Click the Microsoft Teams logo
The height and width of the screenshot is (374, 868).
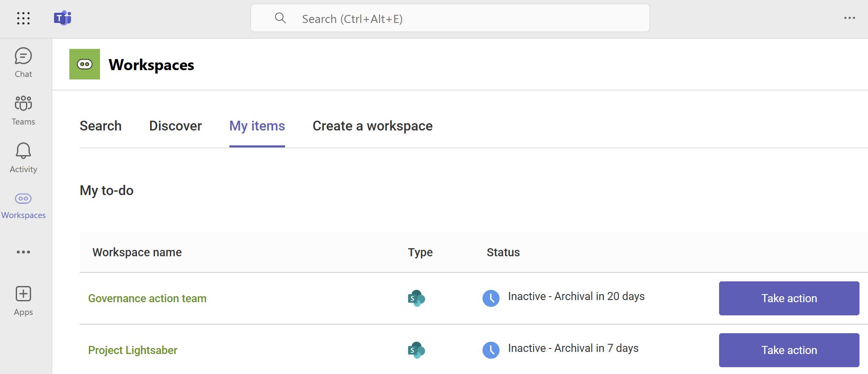[63, 18]
